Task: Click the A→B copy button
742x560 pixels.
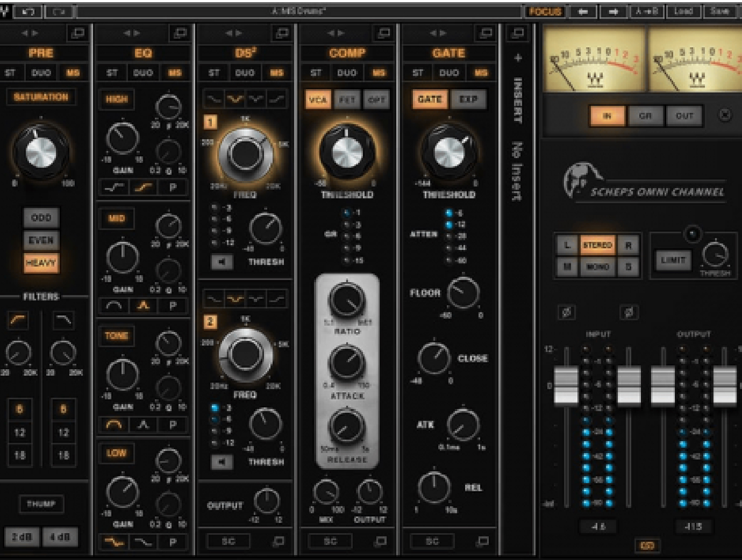Action: [647, 11]
